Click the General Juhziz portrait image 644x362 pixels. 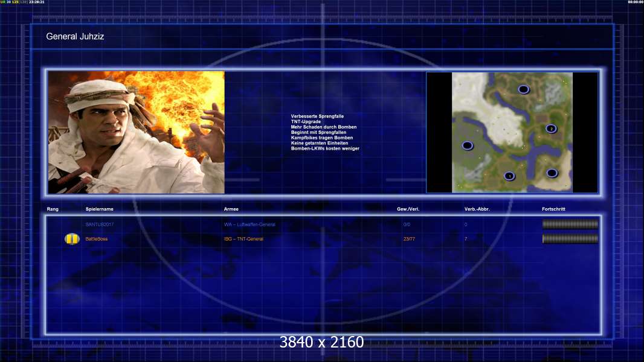tap(137, 132)
